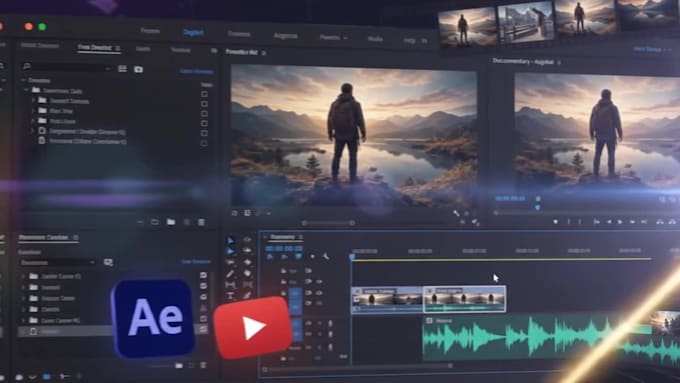Select the brush tool beside the Type tool
Viewport: 680px width, 383px height.
[x=247, y=296]
